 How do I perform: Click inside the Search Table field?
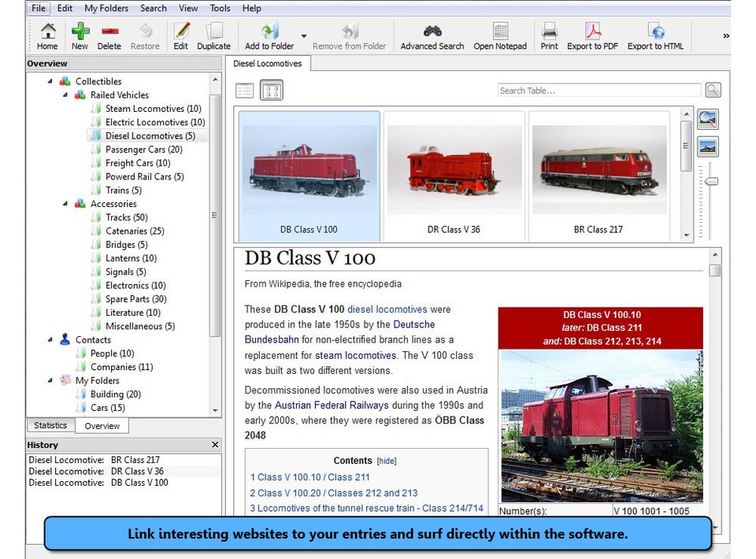click(598, 90)
